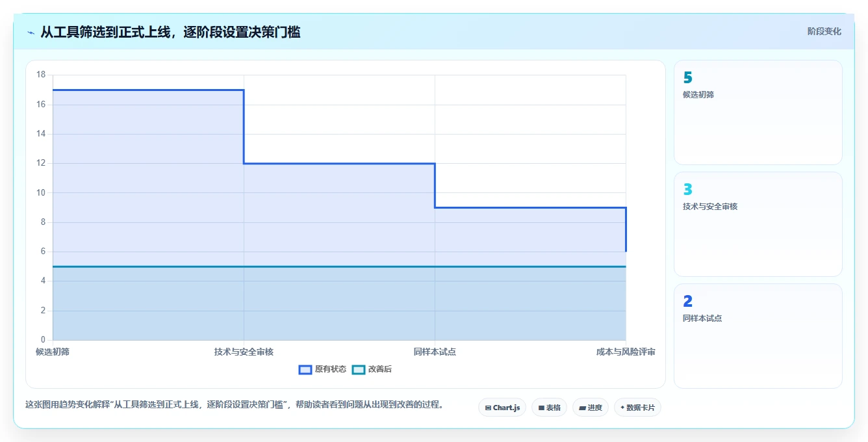Toggle the 改善后 legend swatch
The image size is (868, 442).
(x=359, y=369)
